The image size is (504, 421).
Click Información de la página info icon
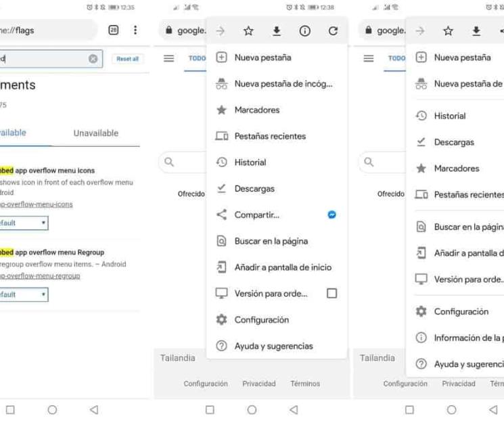click(421, 338)
